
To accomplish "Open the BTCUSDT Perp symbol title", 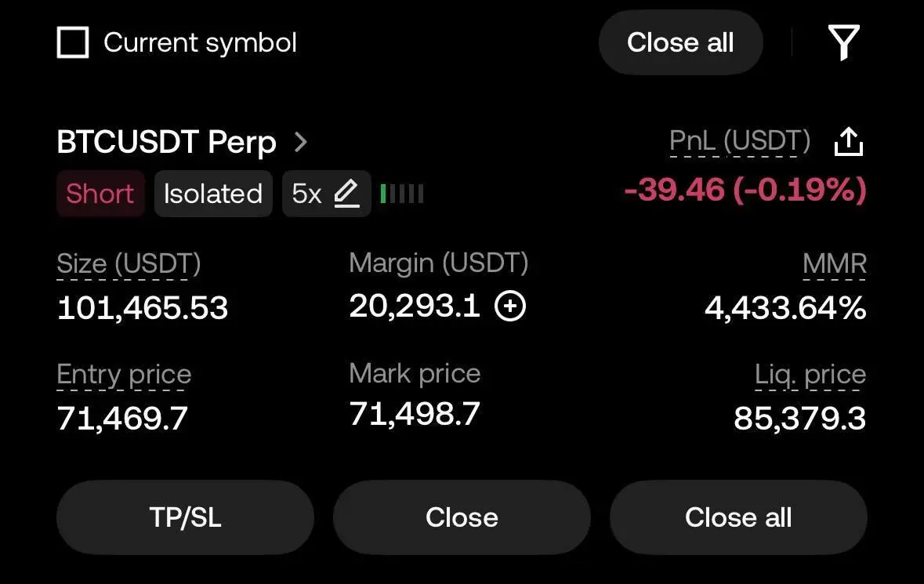I will [166, 143].
